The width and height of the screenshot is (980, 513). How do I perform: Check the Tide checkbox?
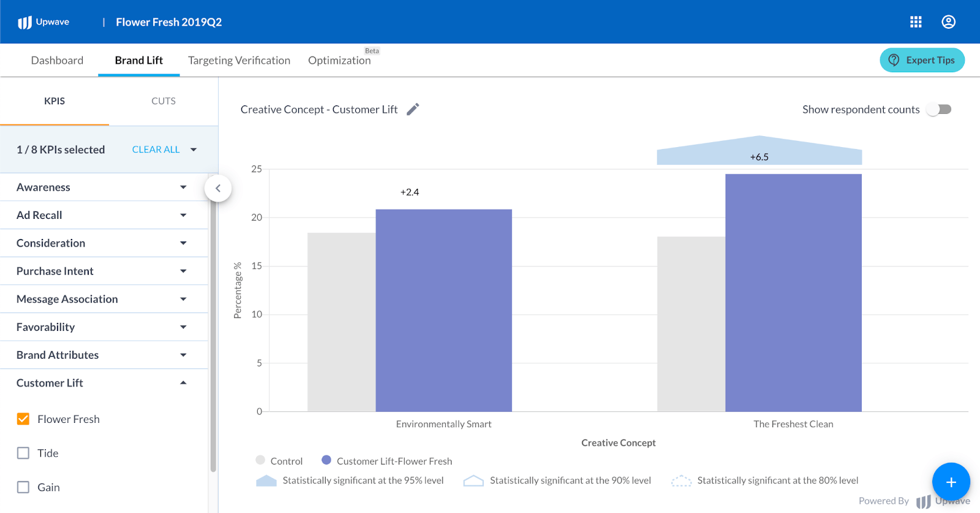(x=23, y=453)
